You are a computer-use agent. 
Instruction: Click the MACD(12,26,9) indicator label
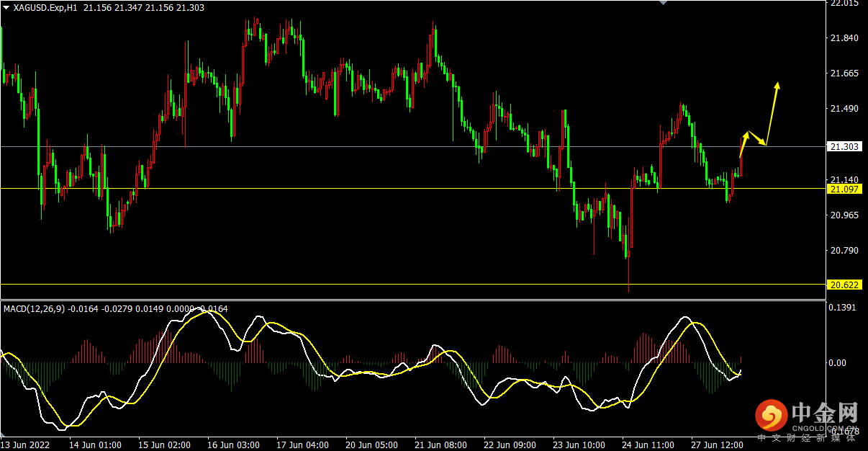point(35,309)
